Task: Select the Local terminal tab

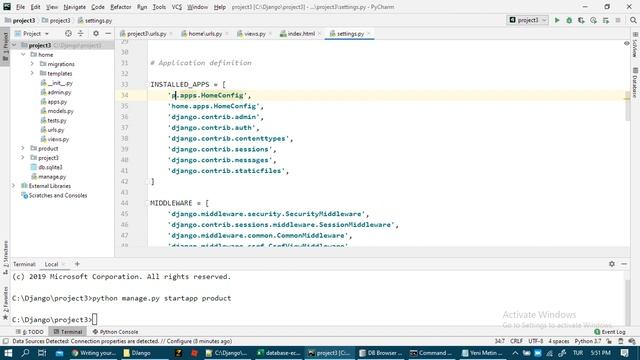Action: click(51, 264)
